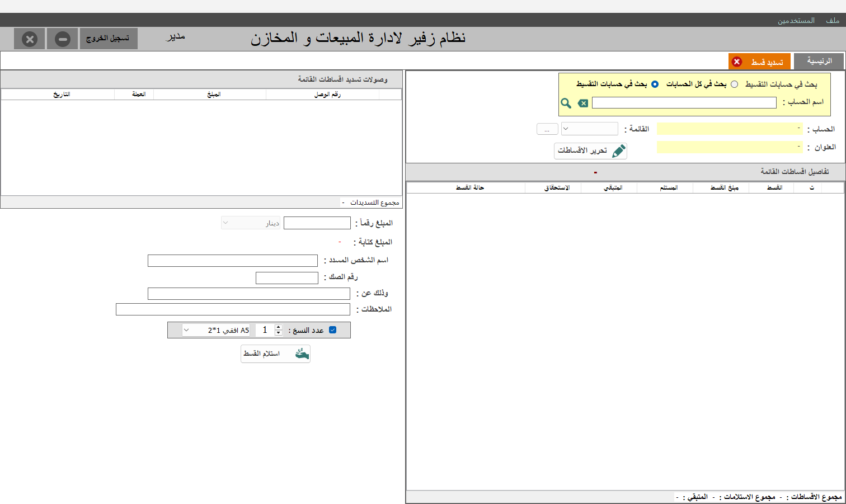
Task: Click the تحرير الاقساط edit installments button
Action: [590, 151]
